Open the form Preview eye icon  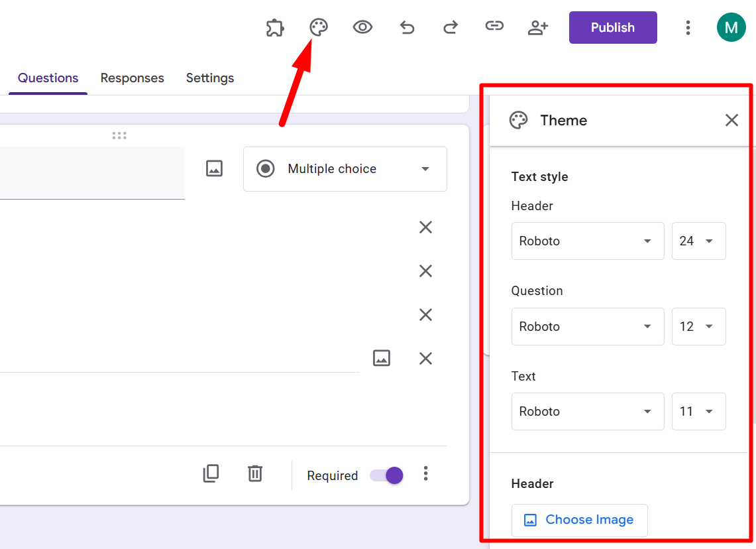click(362, 27)
